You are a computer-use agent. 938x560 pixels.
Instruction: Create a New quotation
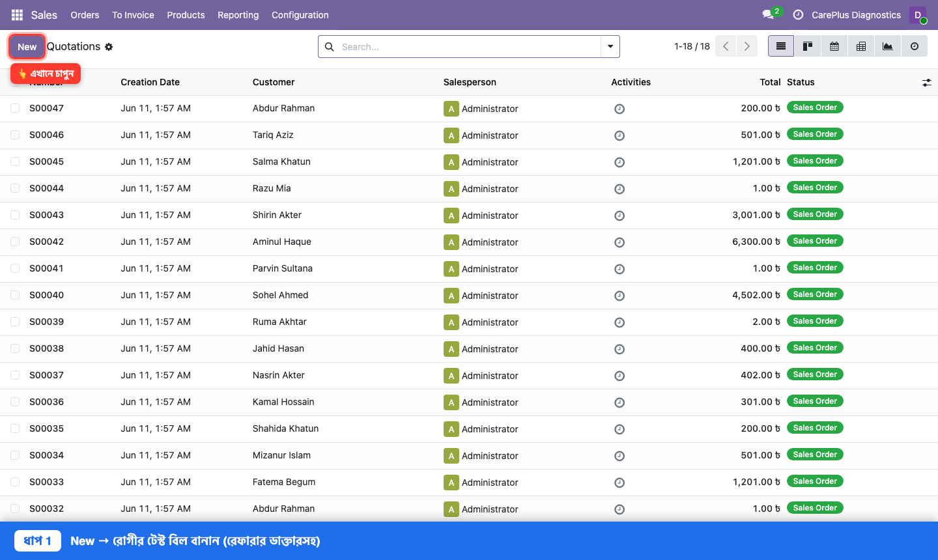point(27,47)
